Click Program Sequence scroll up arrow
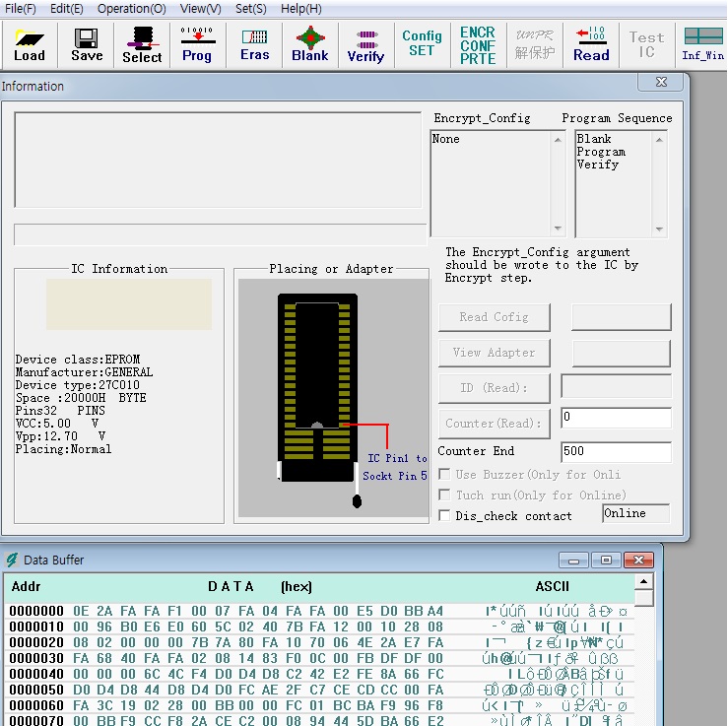The image size is (728, 726). coord(659,139)
